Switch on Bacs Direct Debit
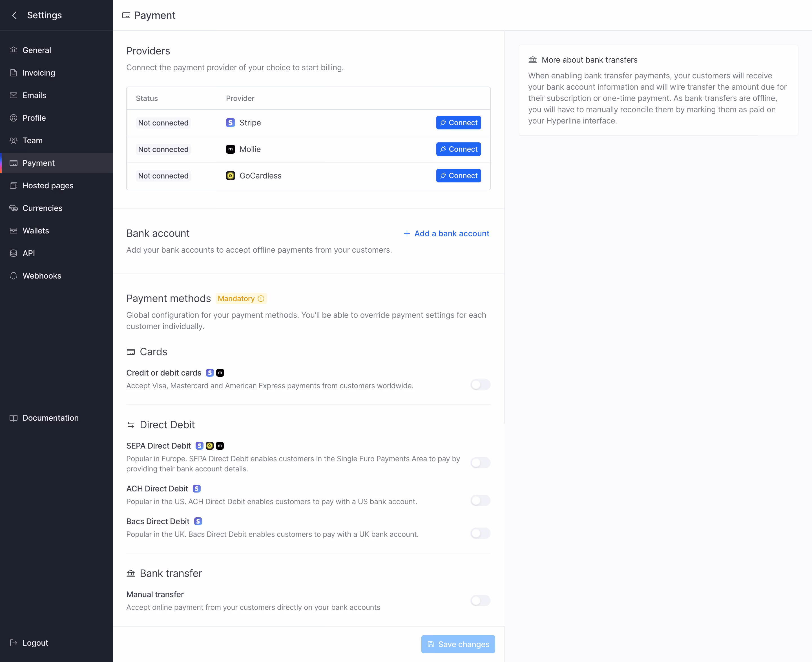This screenshot has width=812, height=662. coord(480,533)
